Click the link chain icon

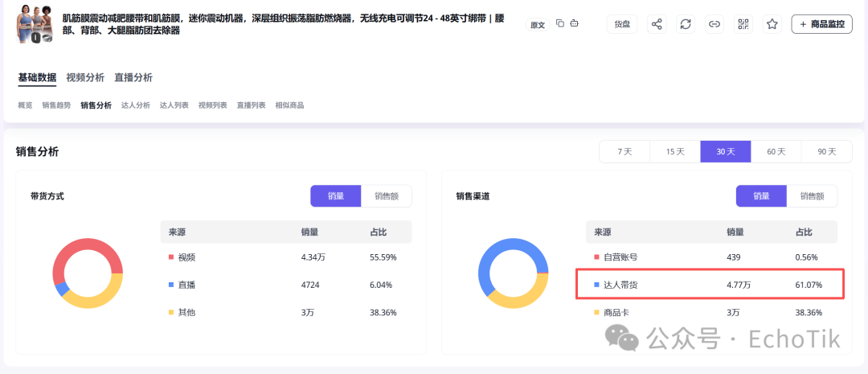[714, 24]
